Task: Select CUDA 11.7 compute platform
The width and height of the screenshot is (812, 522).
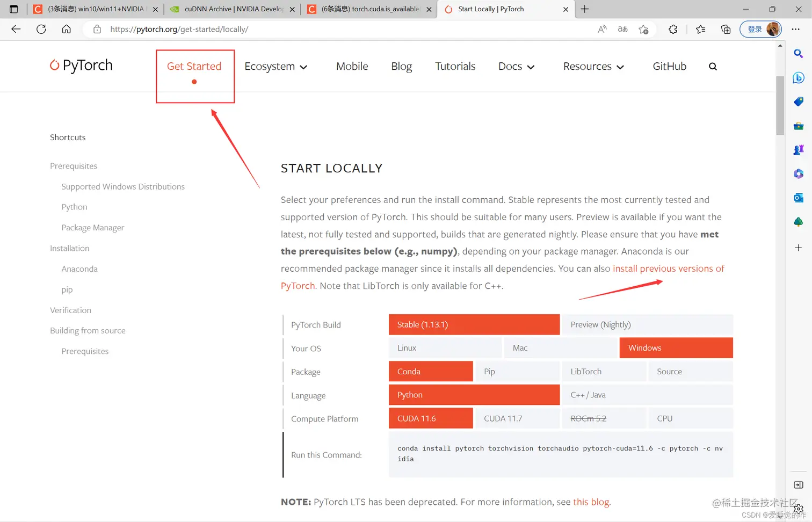Action: [517, 418]
